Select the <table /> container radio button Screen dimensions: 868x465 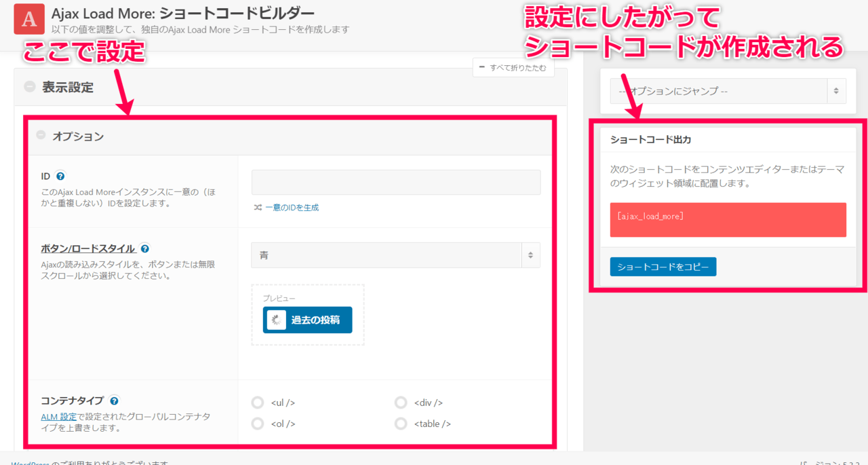point(401,424)
